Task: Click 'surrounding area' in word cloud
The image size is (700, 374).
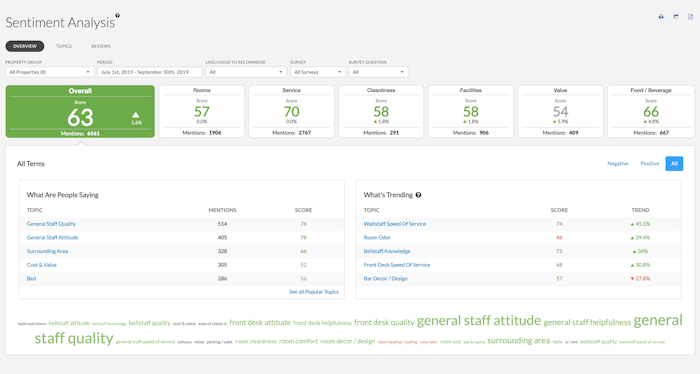Action: (519, 341)
